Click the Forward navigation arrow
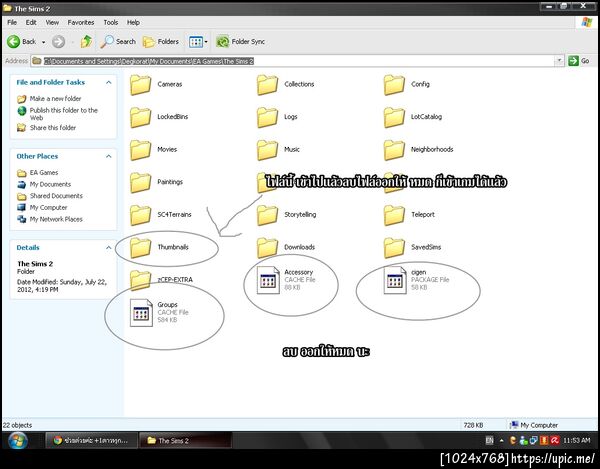The image size is (600, 469). coord(59,41)
